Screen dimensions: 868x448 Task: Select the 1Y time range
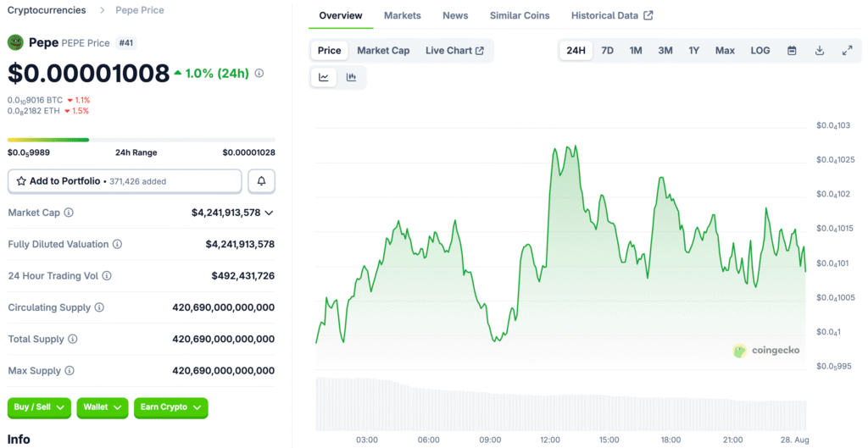tap(694, 50)
